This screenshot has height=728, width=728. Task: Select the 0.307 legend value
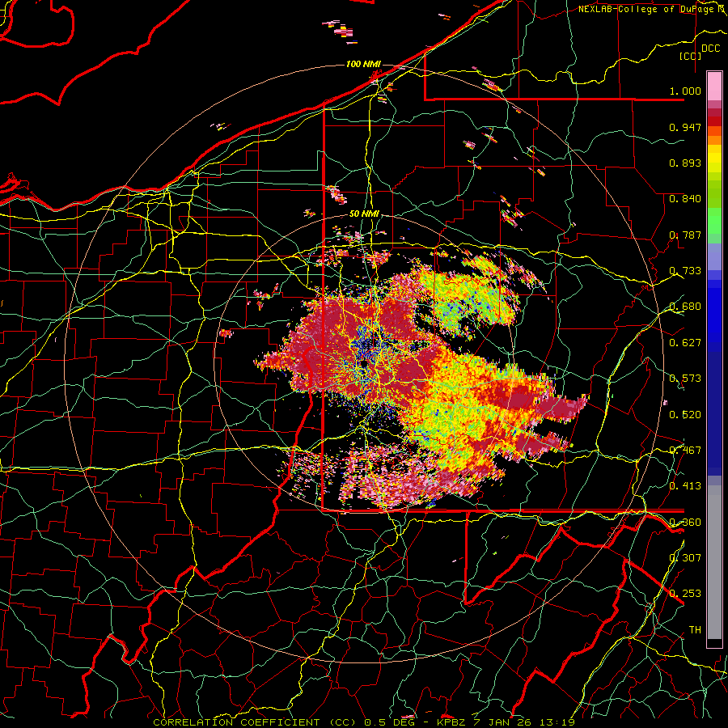(x=685, y=557)
